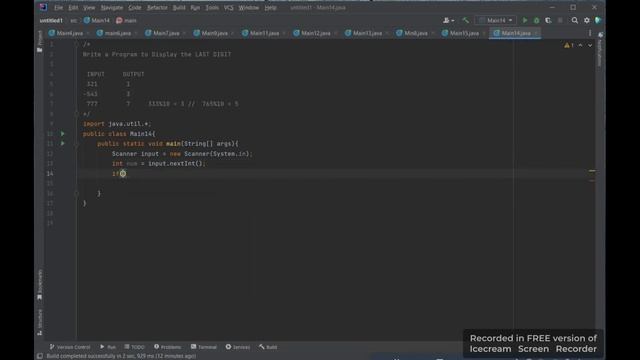Click the Stop icon in toolbar
The width and height of the screenshot is (640, 360).
click(x=560, y=20)
